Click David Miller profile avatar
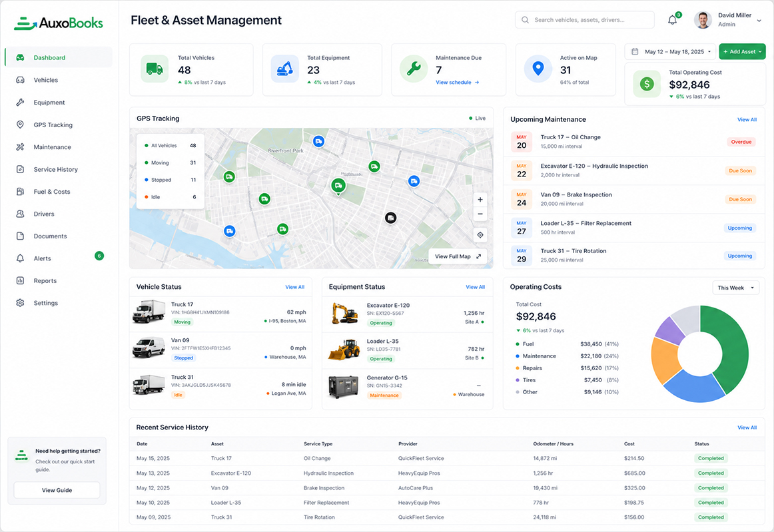Screen dimensions: 774x532 click(703, 20)
